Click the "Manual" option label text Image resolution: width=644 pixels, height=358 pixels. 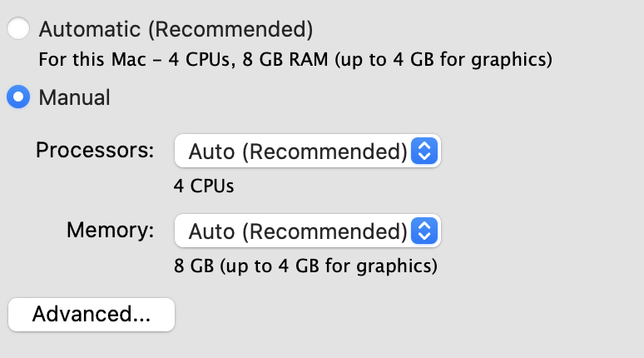pos(74,97)
